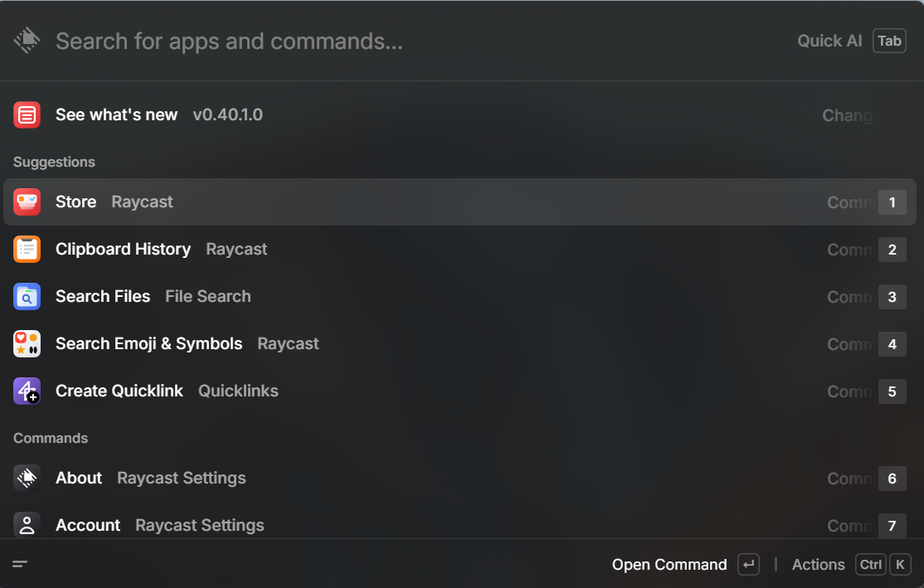Viewport: 924px width, 588px height.
Task: Click the Store command icon
Action: tap(27, 202)
